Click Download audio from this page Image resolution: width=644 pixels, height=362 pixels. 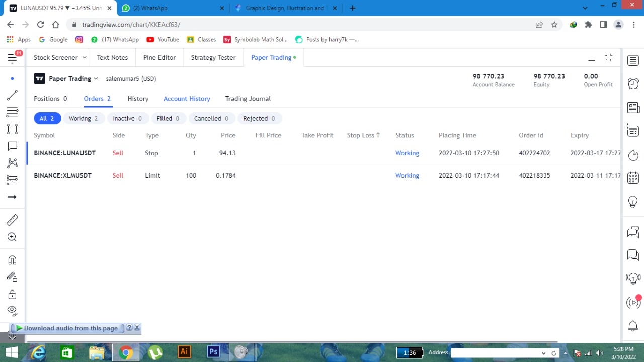67,328
